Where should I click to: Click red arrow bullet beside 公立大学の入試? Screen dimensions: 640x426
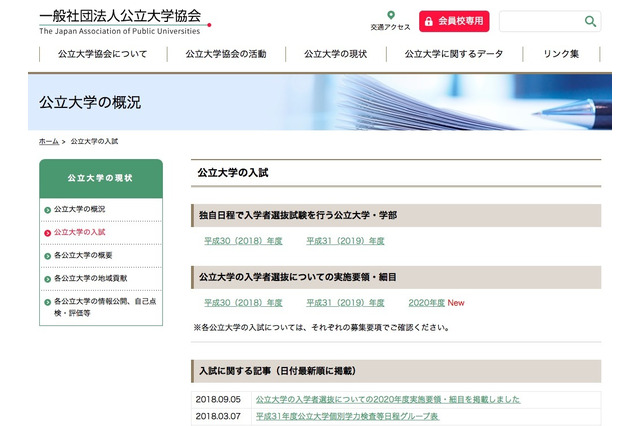tap(47, 233)
